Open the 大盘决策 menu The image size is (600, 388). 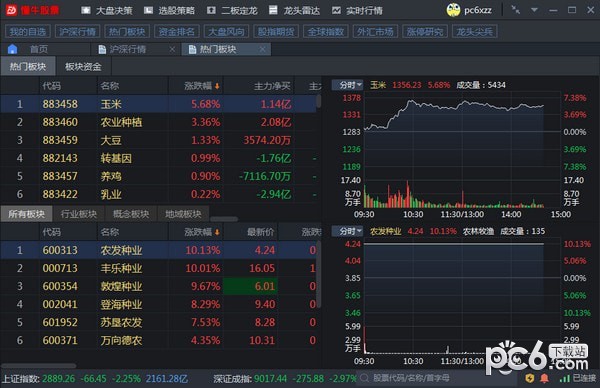click(107, 11)
